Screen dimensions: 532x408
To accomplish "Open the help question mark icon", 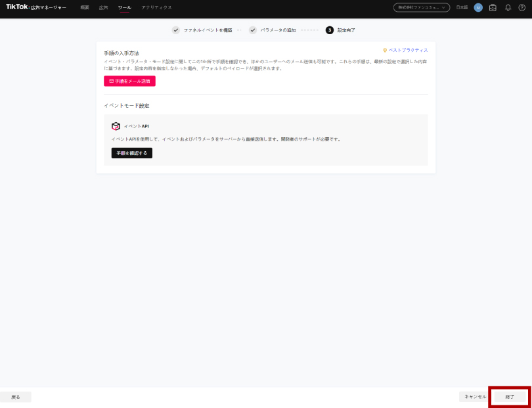I will click(522, 8).
